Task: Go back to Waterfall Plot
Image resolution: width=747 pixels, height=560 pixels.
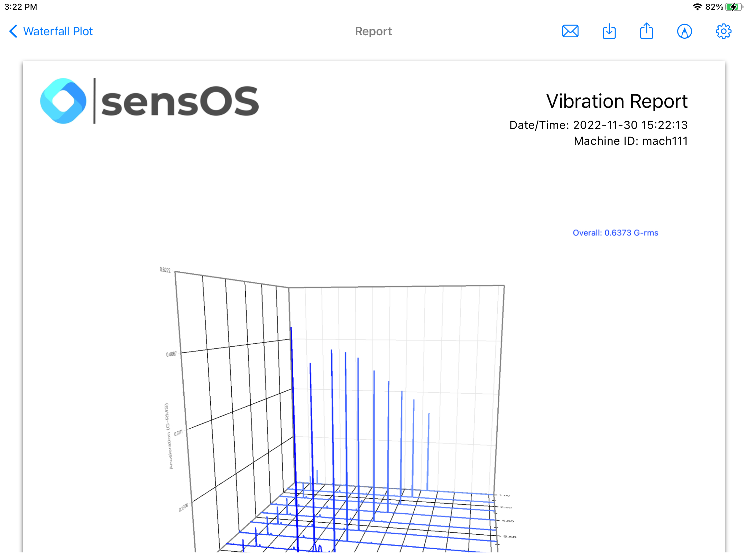Action: 58,31
